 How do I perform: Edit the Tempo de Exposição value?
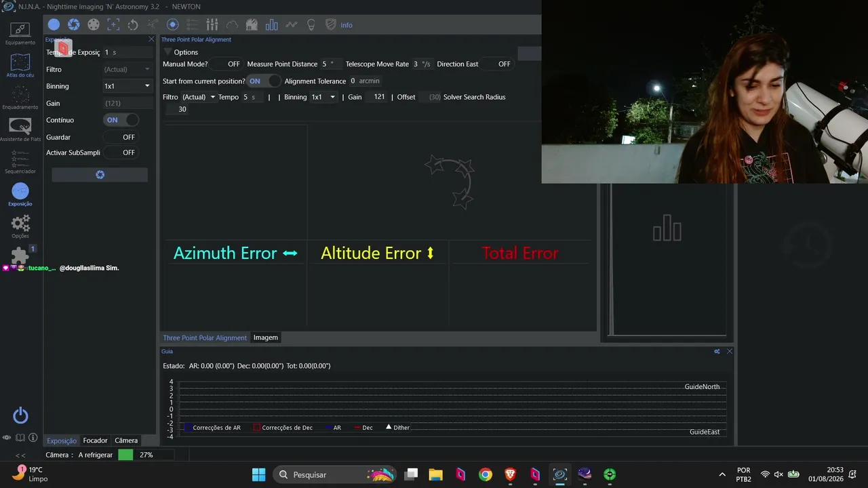pyautogui.click(x=126, y=52)
